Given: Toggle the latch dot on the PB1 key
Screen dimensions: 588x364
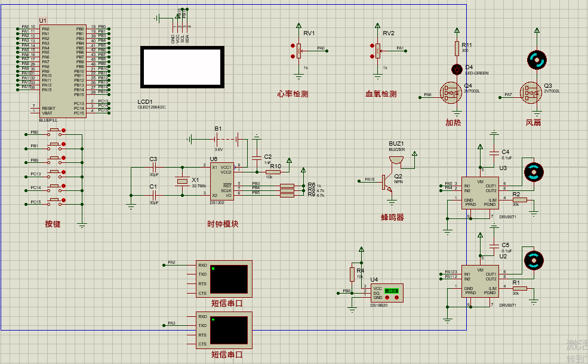Looking at the screenshot, I should click(x=64, y=144).
